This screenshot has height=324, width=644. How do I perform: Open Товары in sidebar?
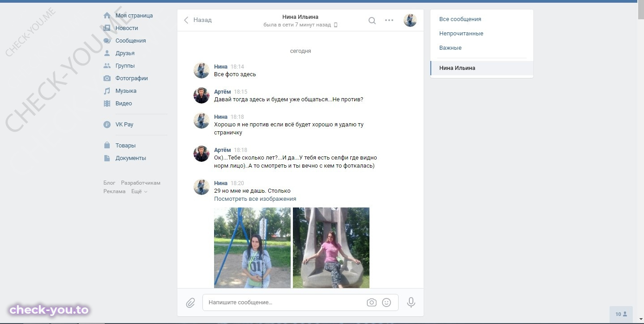125,146
